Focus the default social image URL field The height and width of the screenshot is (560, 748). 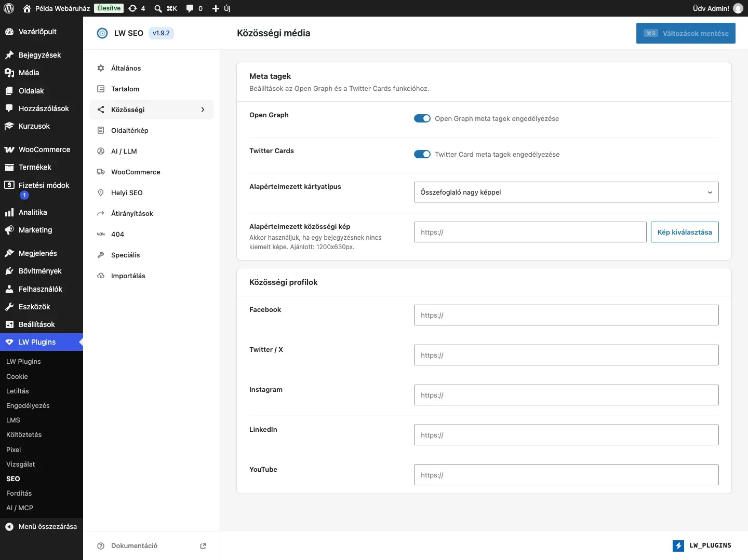pos(530,232)
